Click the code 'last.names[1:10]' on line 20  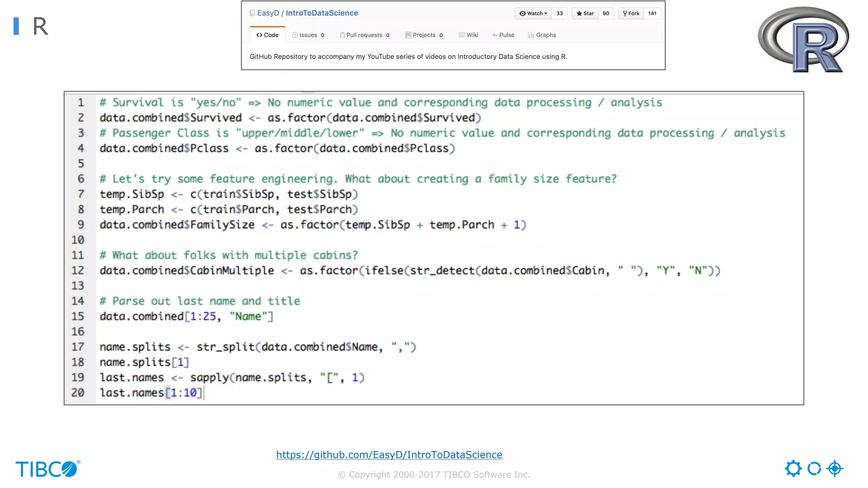[151, 393]
